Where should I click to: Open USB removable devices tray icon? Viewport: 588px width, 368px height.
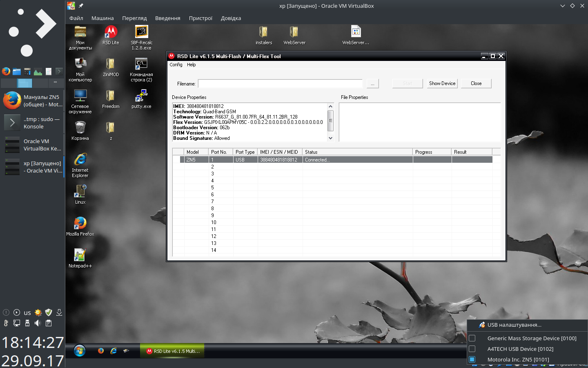point(27,323)
